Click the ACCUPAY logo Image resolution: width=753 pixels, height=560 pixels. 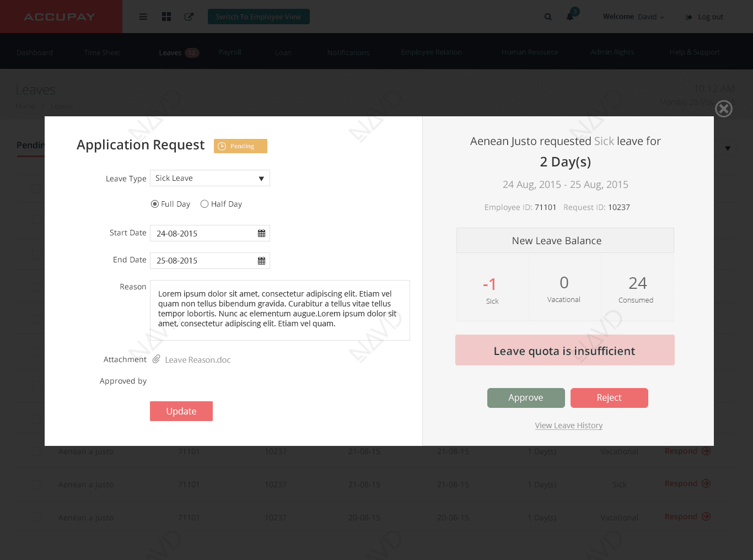click(x=60, y=17)
